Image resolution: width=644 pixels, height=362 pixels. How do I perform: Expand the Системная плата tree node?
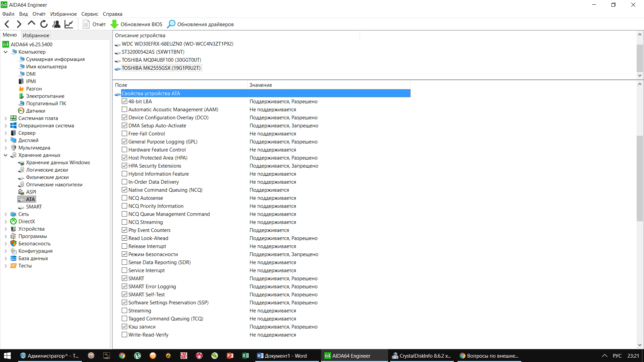point(6,118)
